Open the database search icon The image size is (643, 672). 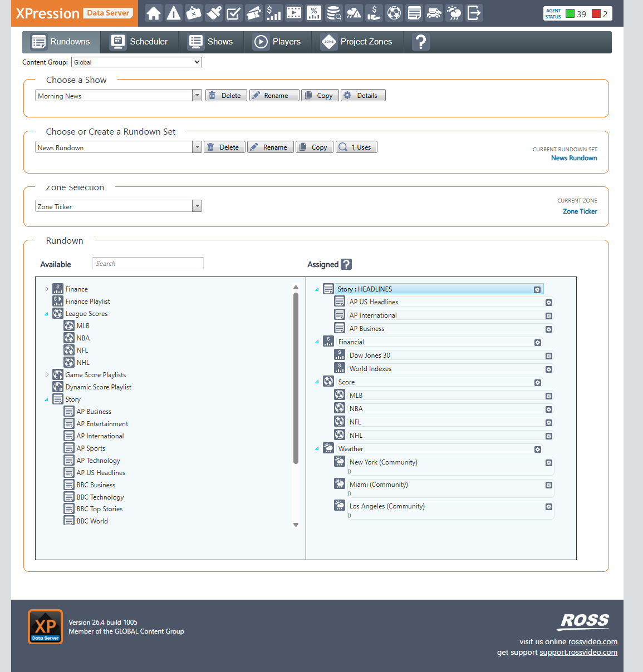tap(334, 13)
